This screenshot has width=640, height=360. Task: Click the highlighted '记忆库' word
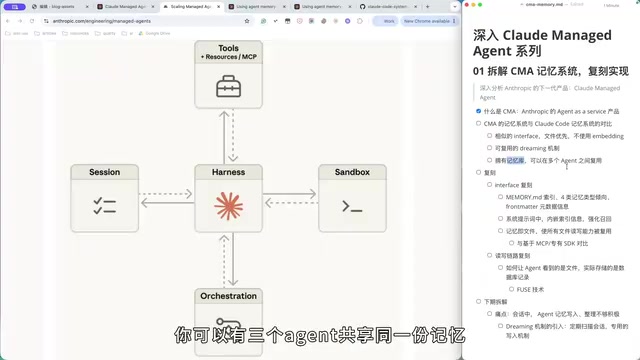515,160
